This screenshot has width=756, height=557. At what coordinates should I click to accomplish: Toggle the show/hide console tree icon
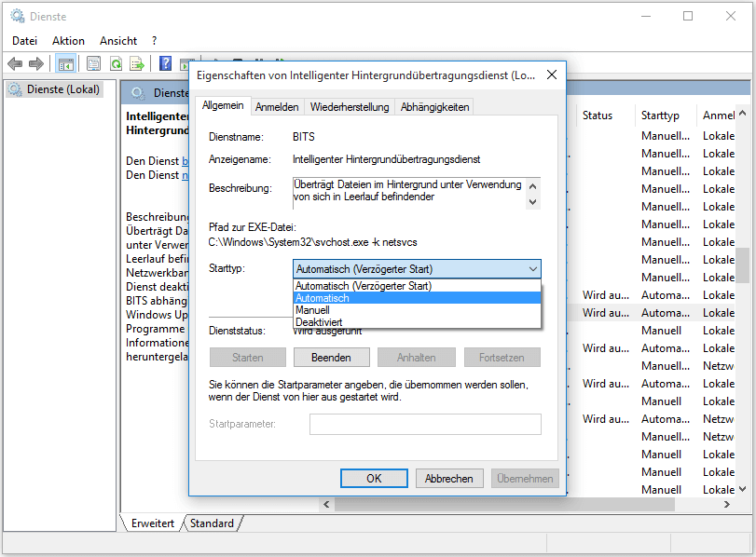point(65,63)
